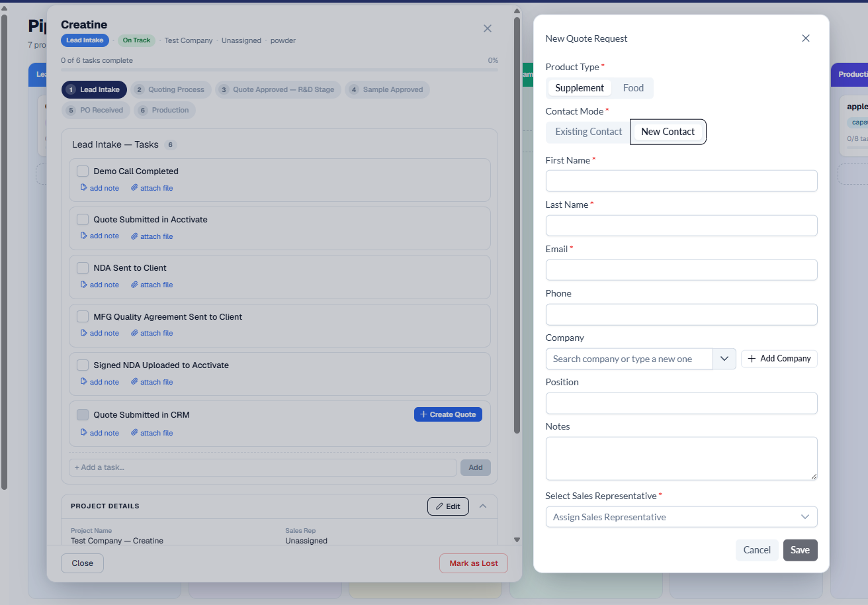Screen dimensions: 868x605
Task: Click the Creatine panel vertical scrollbar
Action: point(517,225)
